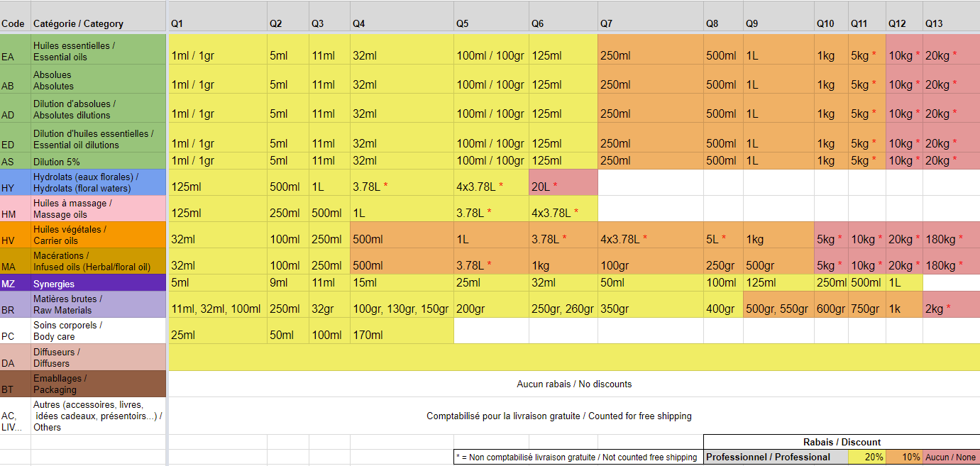Select the Huiles essentielles / Essential oils cell

98,51
